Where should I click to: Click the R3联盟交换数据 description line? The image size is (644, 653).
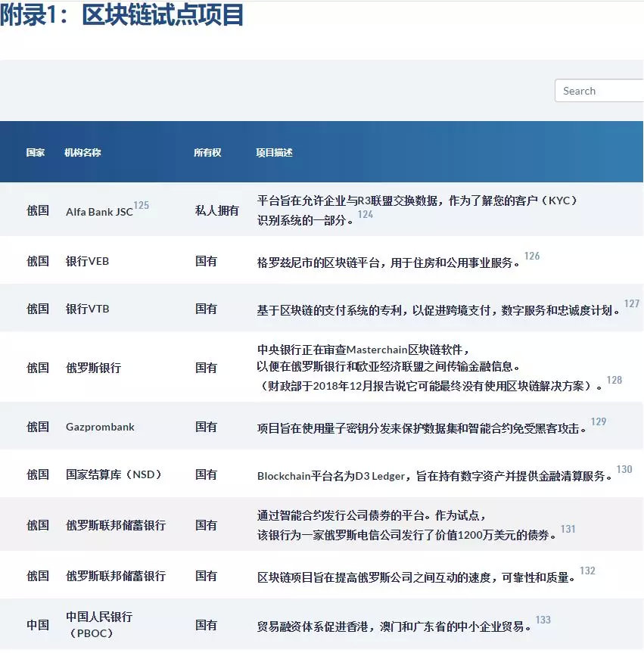click(x=417, y=201)
